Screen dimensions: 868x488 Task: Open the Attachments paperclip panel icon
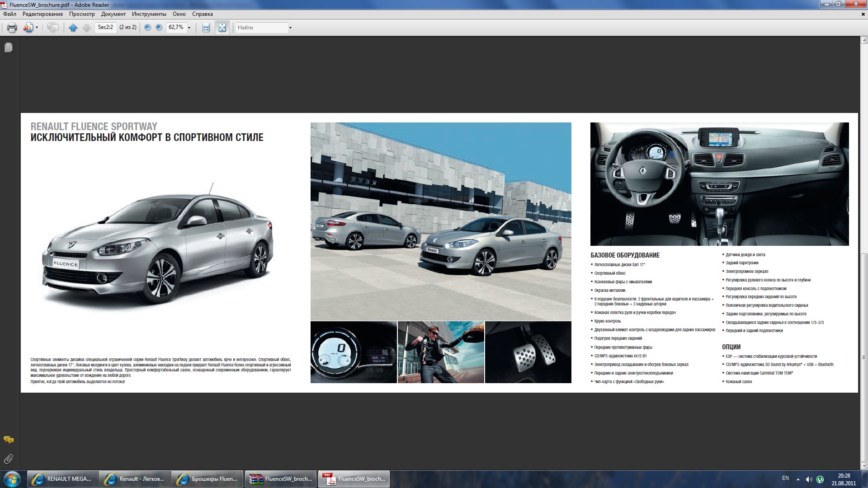(x=9, y=459)
